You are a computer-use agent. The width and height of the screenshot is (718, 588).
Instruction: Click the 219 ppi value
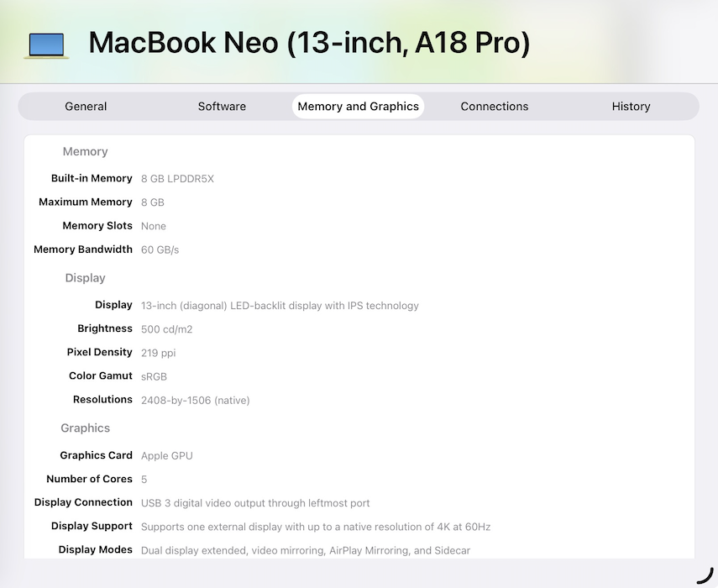click(x=158, y=353)
